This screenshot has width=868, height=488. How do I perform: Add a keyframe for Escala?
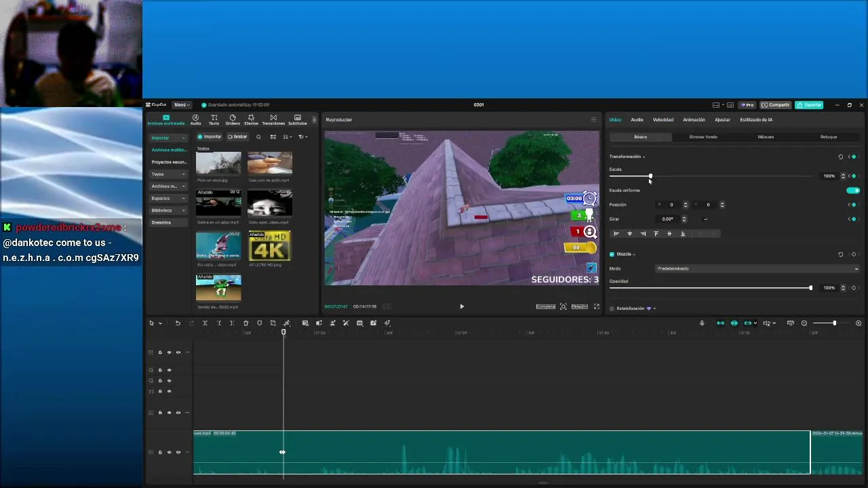click(x=854, y=176)
